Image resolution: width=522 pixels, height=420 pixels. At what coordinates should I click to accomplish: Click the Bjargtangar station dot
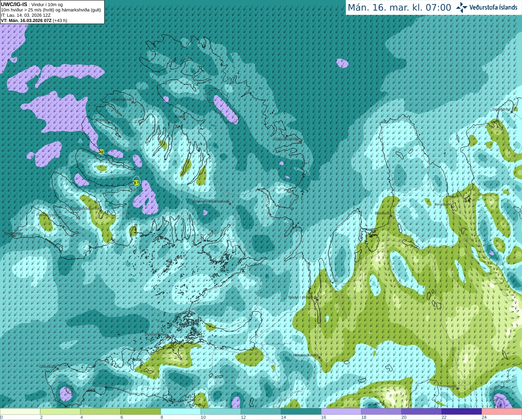pos(14,236)
